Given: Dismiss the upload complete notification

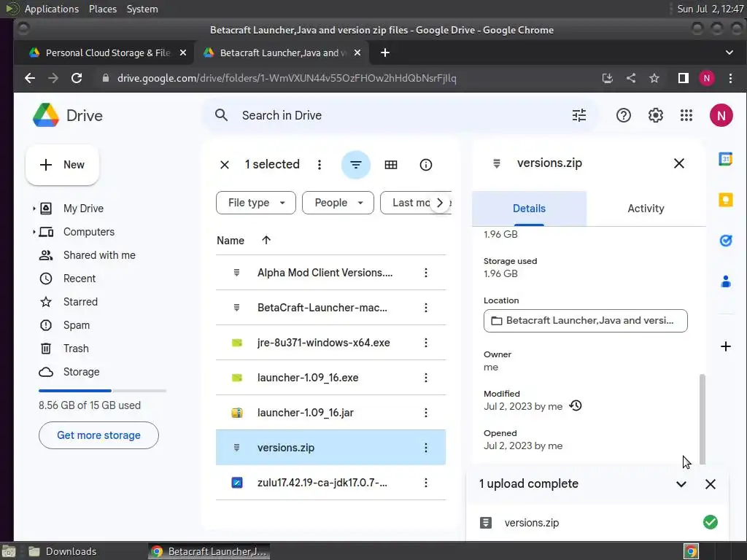Looking at the screenshot, I should pos(711,484).
